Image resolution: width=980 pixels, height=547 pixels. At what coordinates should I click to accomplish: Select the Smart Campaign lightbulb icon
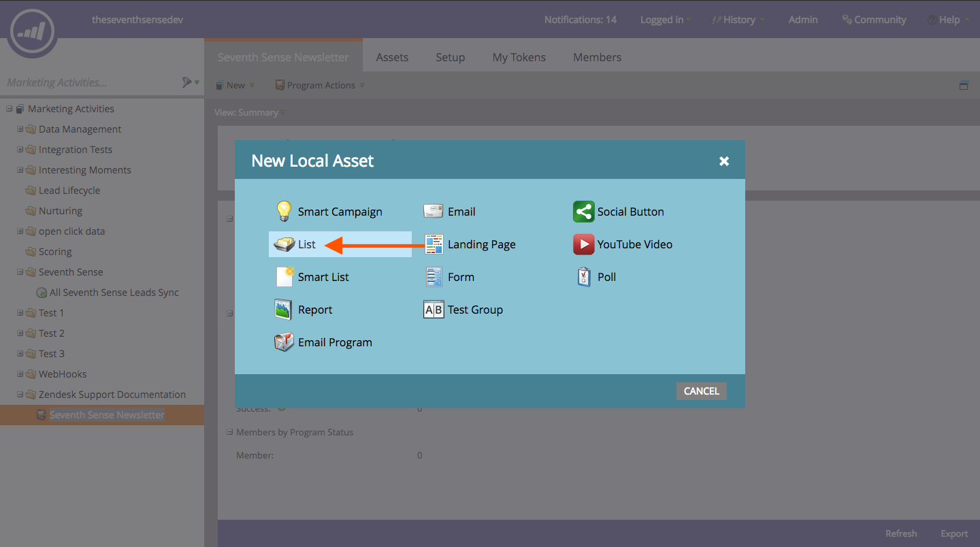point(284,212)
